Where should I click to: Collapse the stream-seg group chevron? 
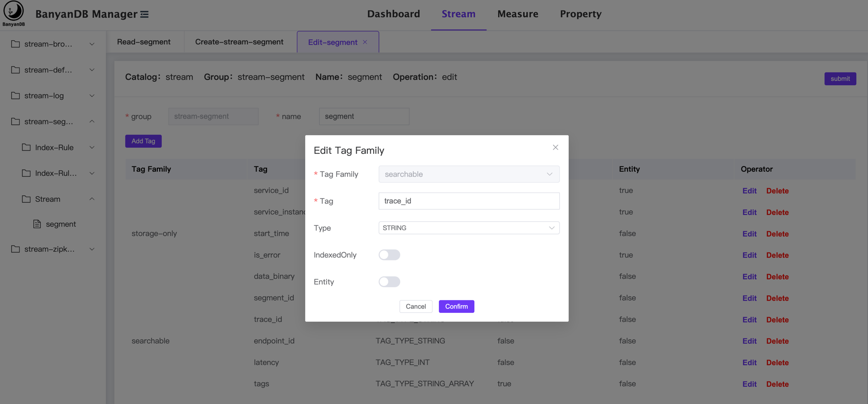(92, 121)
